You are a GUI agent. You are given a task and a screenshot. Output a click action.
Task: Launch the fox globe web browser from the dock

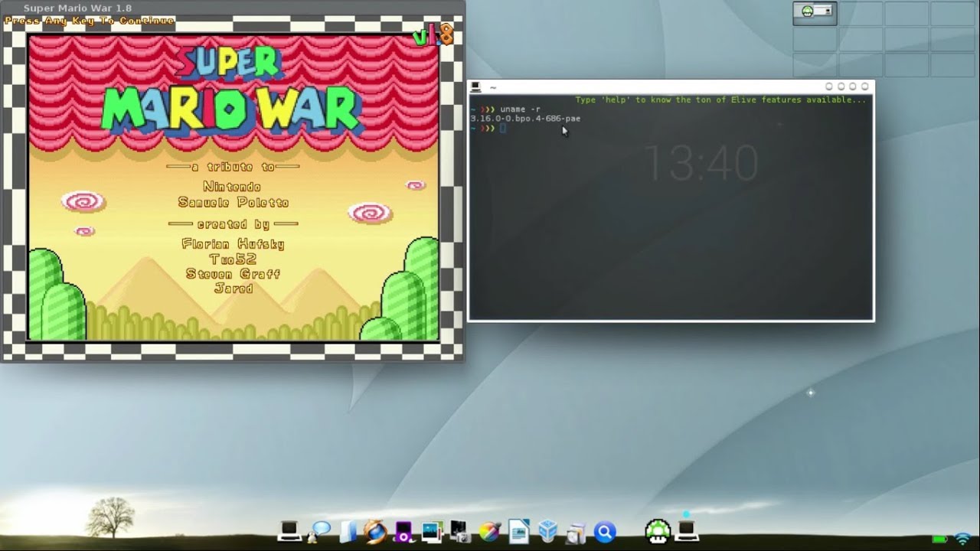[x=375, y=531]
